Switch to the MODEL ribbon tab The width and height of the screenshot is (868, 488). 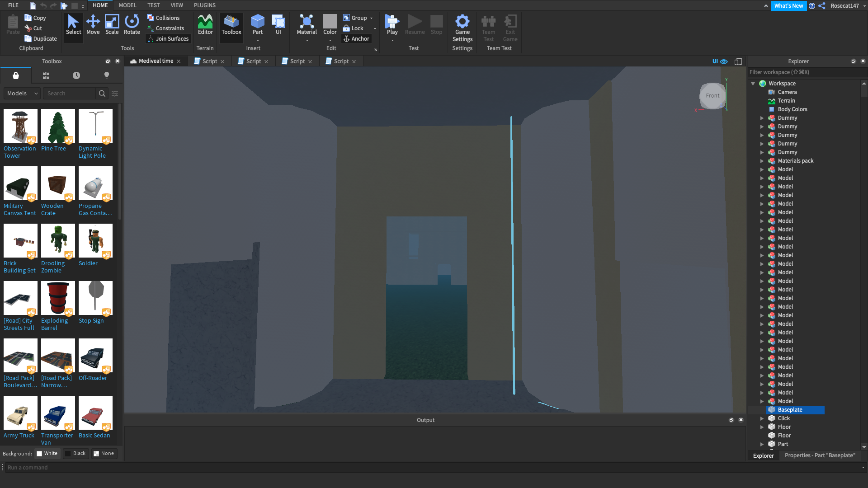[127, 5]
